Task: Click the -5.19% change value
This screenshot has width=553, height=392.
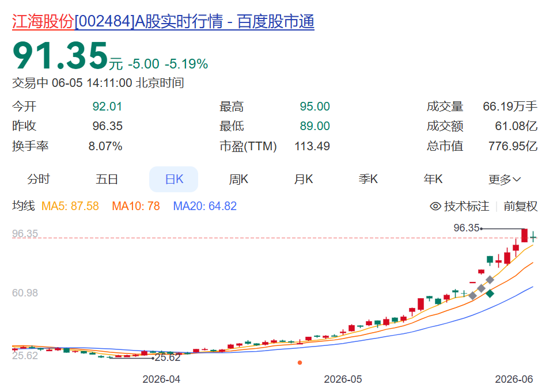Action: point(186,64)
